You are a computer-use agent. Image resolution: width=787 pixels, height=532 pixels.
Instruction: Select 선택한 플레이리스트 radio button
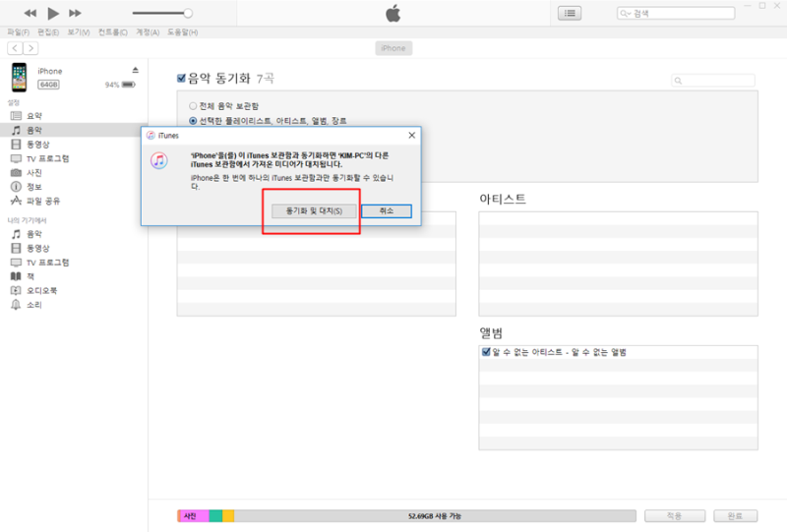[193, 121]
